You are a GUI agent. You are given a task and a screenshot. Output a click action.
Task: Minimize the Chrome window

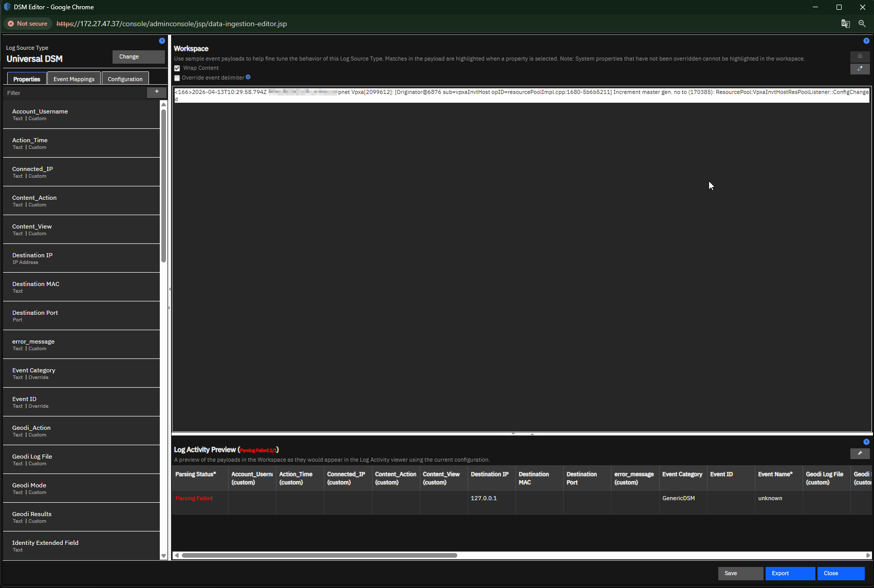(815, 7)
